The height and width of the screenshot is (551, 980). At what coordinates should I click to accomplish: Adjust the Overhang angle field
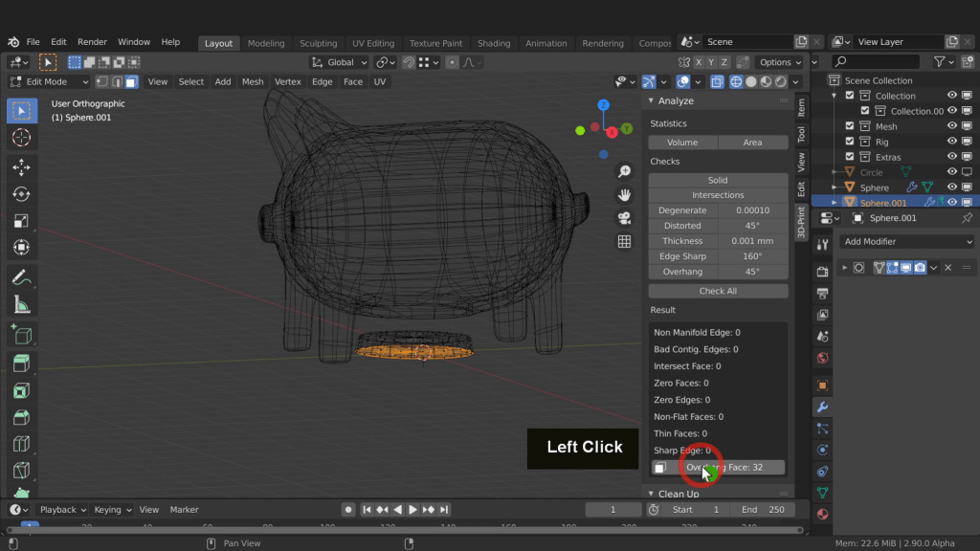[752, 272]
